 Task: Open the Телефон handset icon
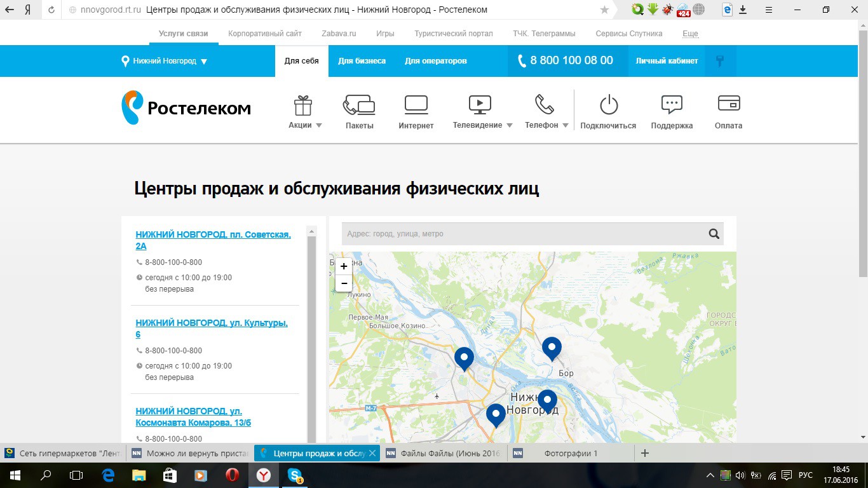(x=545, y=104)
